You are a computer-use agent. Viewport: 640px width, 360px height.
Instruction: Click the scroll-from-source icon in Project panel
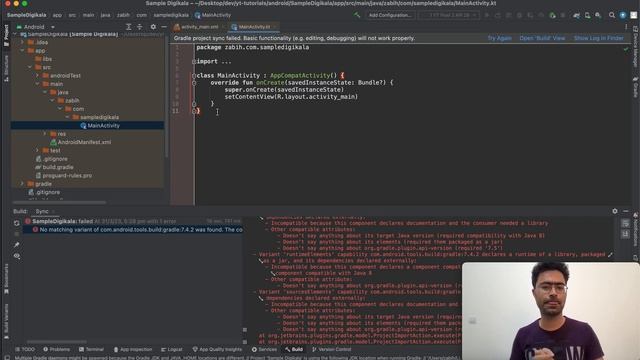coord(129,27)
